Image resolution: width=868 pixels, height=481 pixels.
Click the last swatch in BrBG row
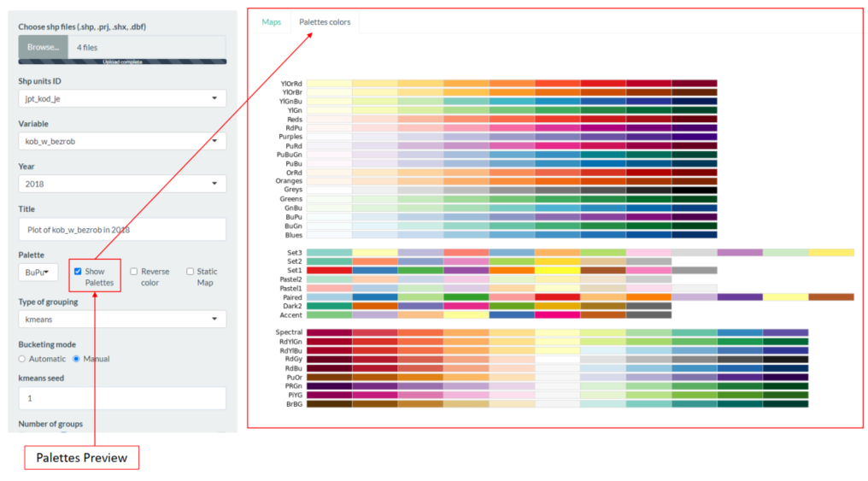[x=785, y=404]
